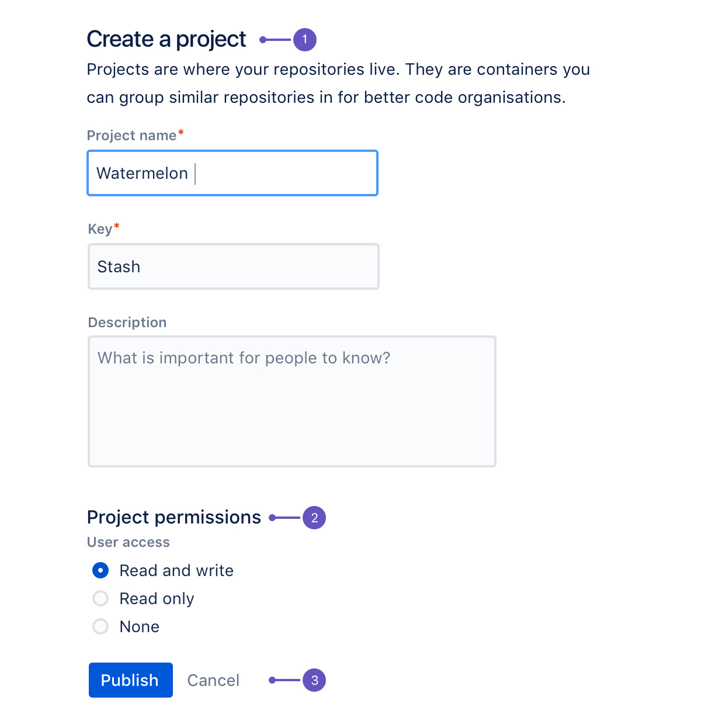The height and width of the screenshot is (728, 701).
Task: Click annotation badge 2 beside Project permissions
Action: pos(314,518)
